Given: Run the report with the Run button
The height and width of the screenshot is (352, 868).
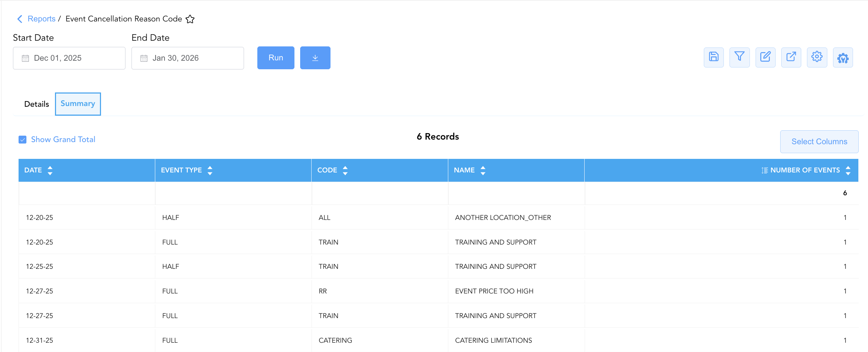Looking at the screenshot, I should coord(276,58).
